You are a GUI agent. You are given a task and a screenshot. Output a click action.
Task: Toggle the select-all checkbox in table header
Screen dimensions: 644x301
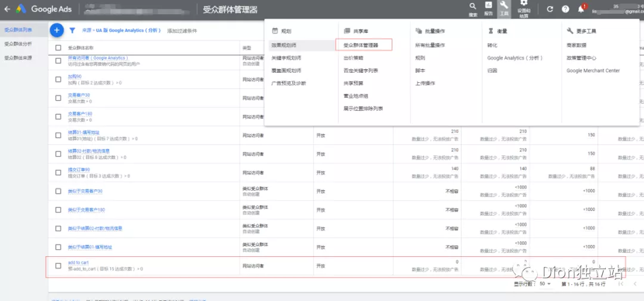point(58,48)
